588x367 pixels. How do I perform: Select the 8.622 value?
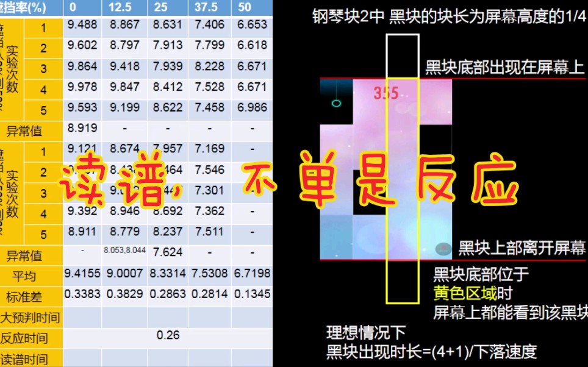pos(167,107)
